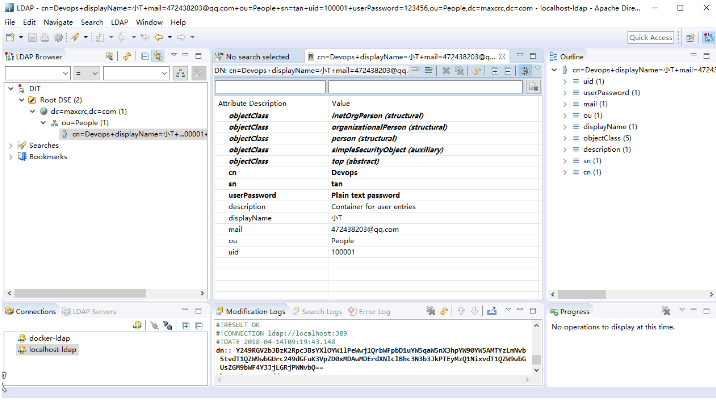
Task: Click the Open Perspective icon
Action: (690, 37)
